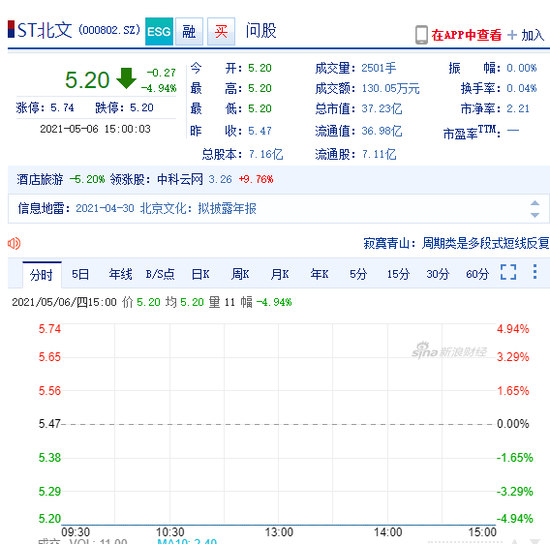Switch to the 年线 tab
Image resolution: width=550 pixels, height=544 pixels.
pyautogui.click(x=120, y=274)
